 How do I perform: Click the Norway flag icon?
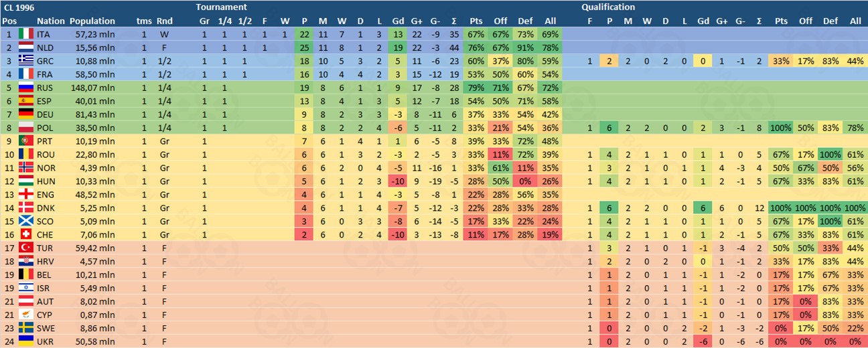(x=25, y=168)
